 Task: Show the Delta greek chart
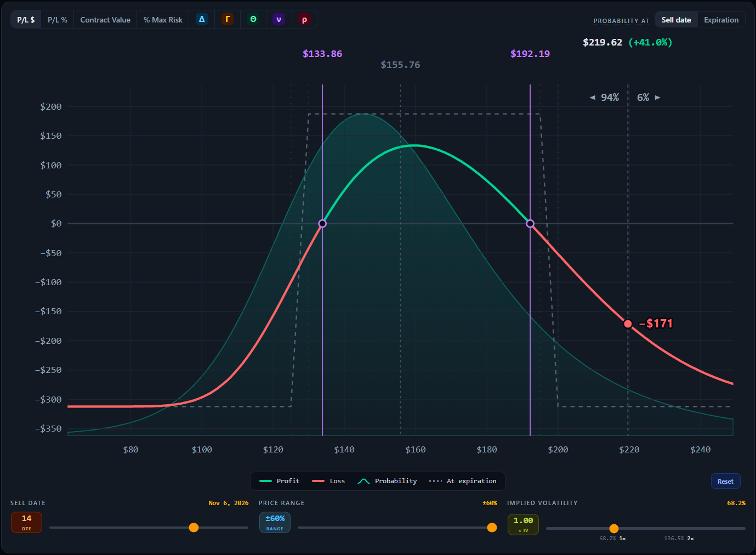(x=202, y=19)
